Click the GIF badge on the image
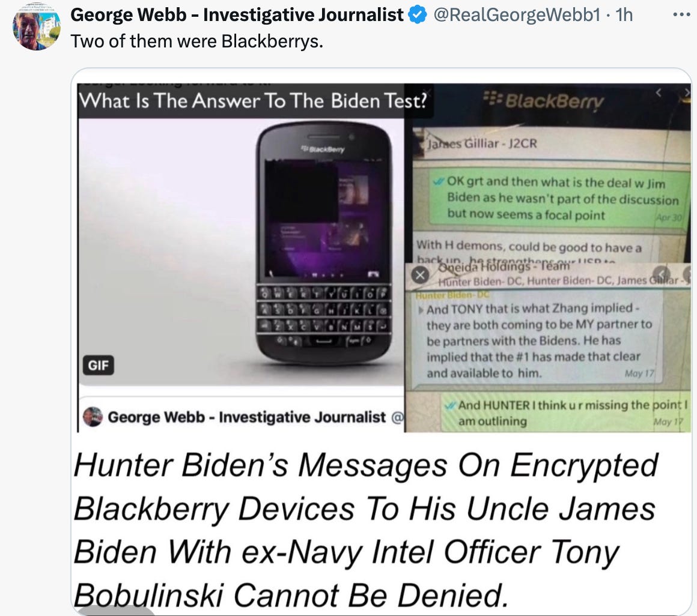The image size is (697, 616). [x=98, y=365]
